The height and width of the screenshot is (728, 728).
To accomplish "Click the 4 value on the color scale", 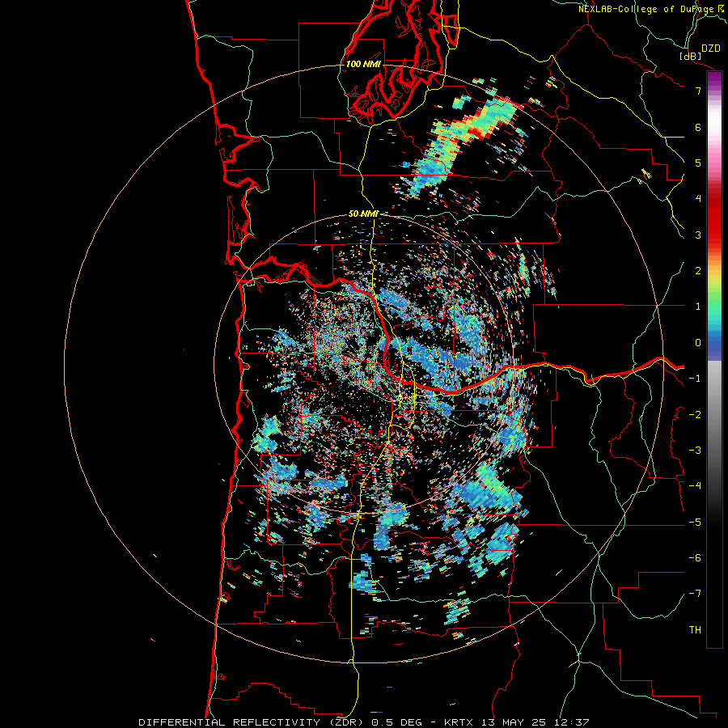I will tap(698, 199).
